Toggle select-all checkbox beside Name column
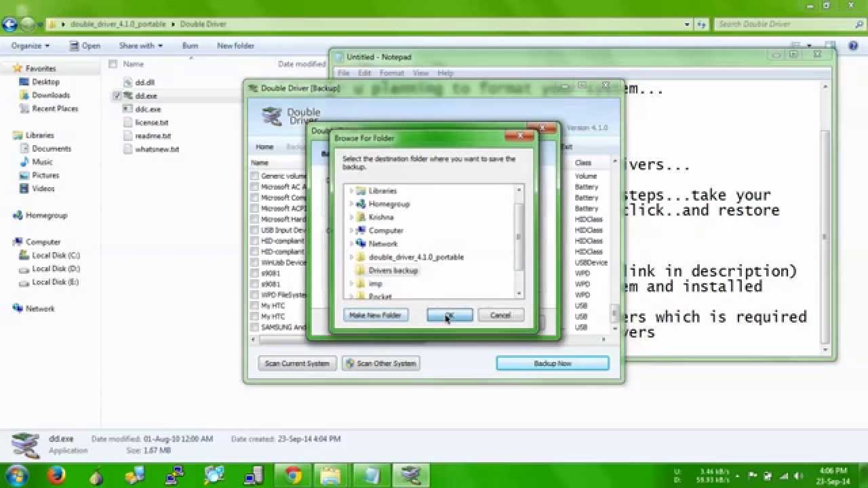 click(x=113, y=64)
